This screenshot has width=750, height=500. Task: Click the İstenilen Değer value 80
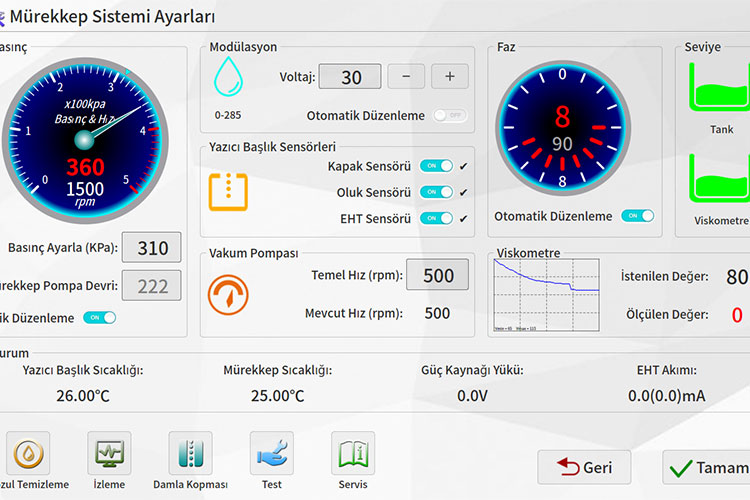point(737,277)
